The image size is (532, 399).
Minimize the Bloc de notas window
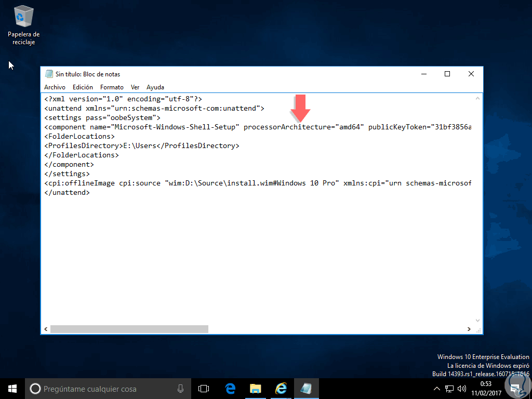(x=424, y=74)
